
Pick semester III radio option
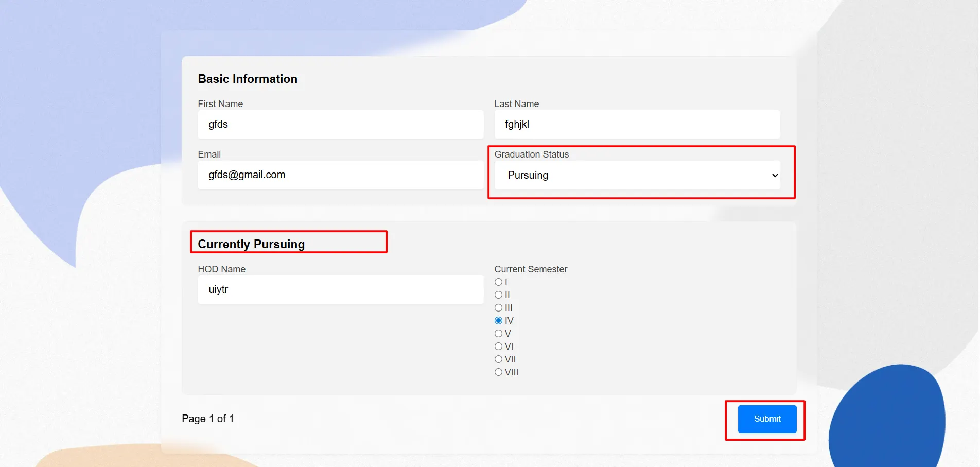[498, 308]
